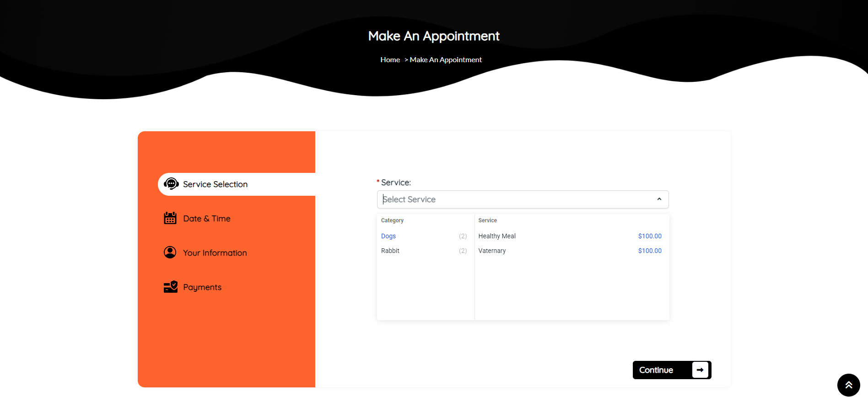Click the Payments card icon
Image resolution: width=868 pixels, height=397 pixels.
tap(171, 287)
